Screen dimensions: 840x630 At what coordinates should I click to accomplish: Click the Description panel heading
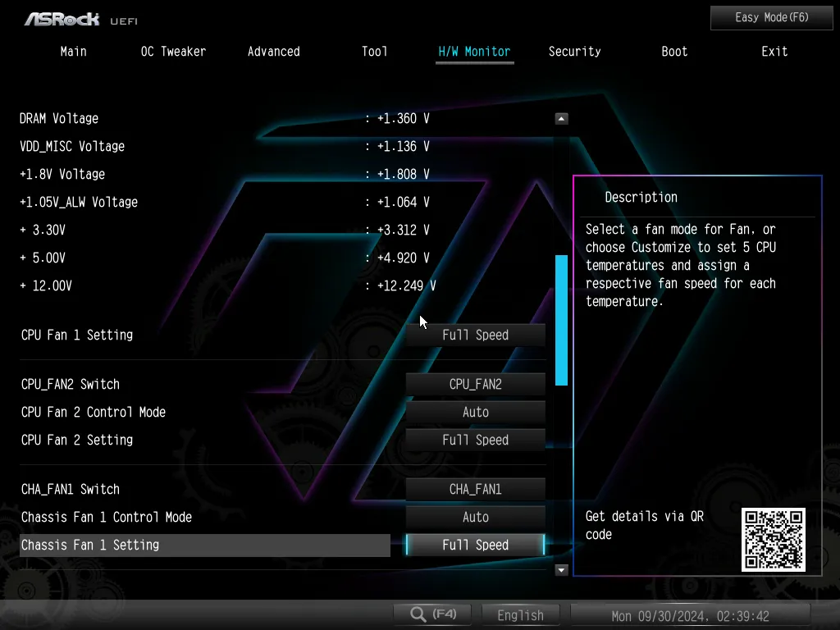click(641, 197)
